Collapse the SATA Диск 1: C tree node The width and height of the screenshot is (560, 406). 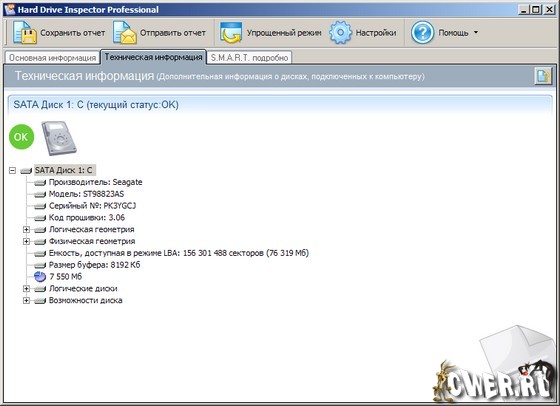pyautogui.click(x=12, y=171)
